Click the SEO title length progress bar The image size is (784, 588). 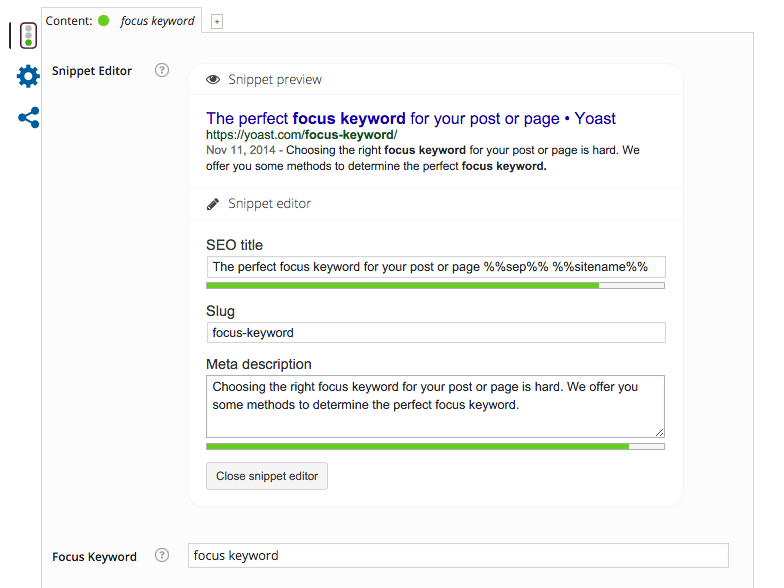click(435, 286)
